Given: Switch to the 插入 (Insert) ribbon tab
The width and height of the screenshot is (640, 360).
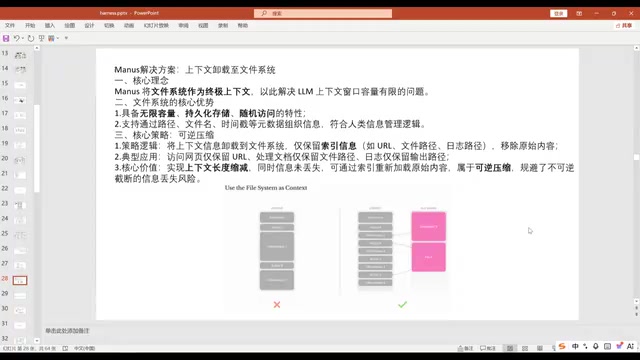Looking at the screenshot, I should pos(50,25).
